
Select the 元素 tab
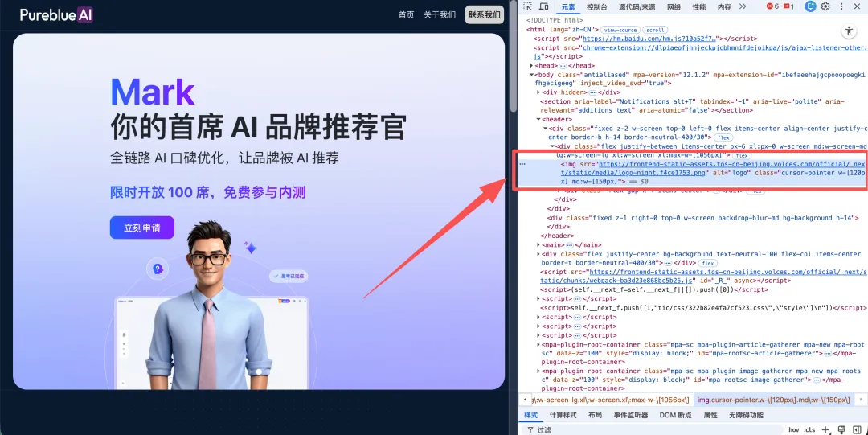point(568,7)
